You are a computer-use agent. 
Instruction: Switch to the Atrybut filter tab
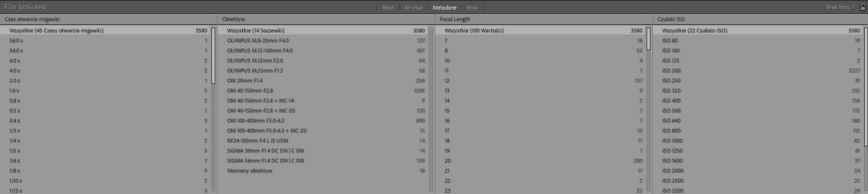click(413, 8)
